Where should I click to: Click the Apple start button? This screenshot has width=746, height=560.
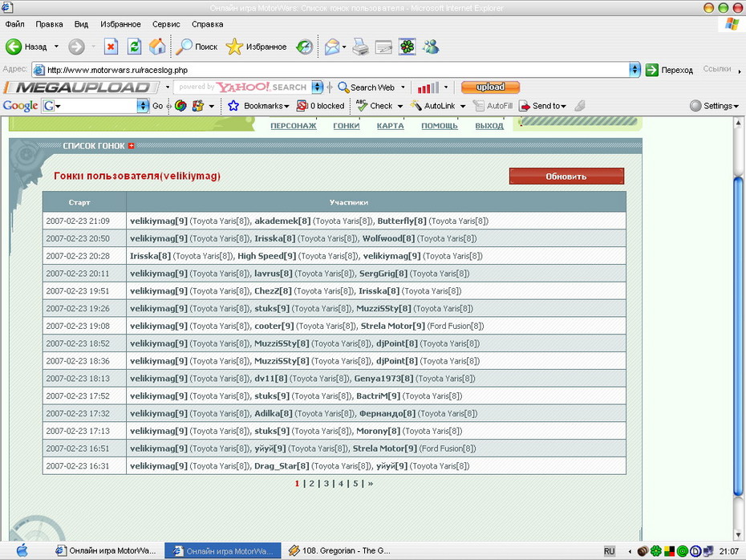tap(22, 551)
